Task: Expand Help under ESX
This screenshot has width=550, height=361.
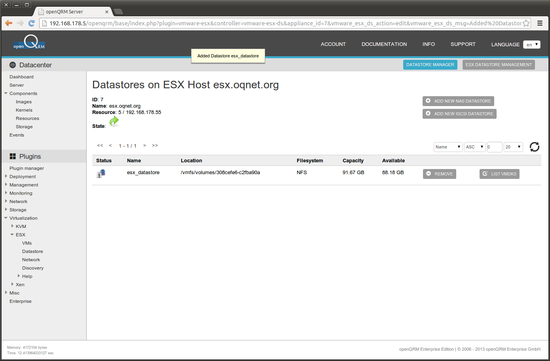Action: coord(18,276)
